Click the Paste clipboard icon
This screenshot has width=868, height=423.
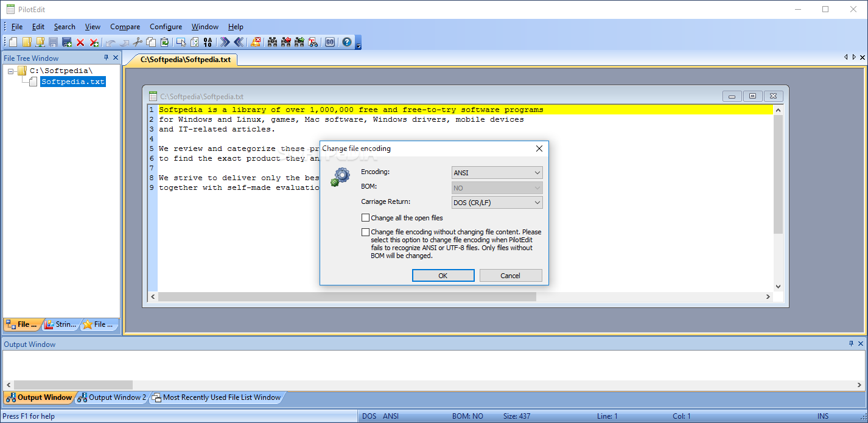[x=165, y=42]
